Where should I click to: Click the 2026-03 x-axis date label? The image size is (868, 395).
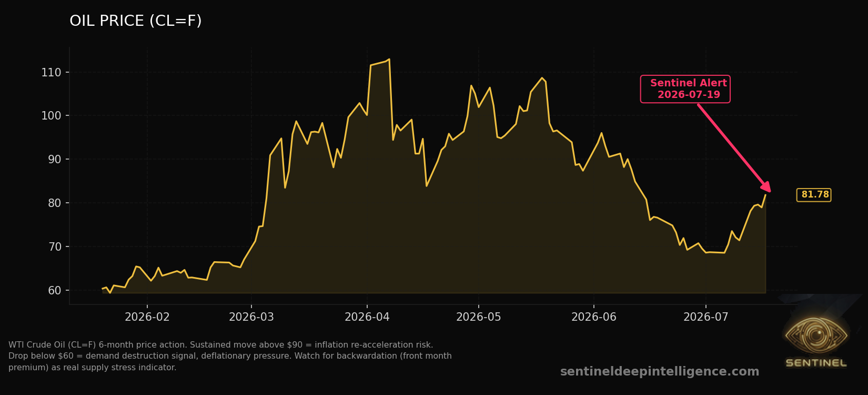[251, 317]
